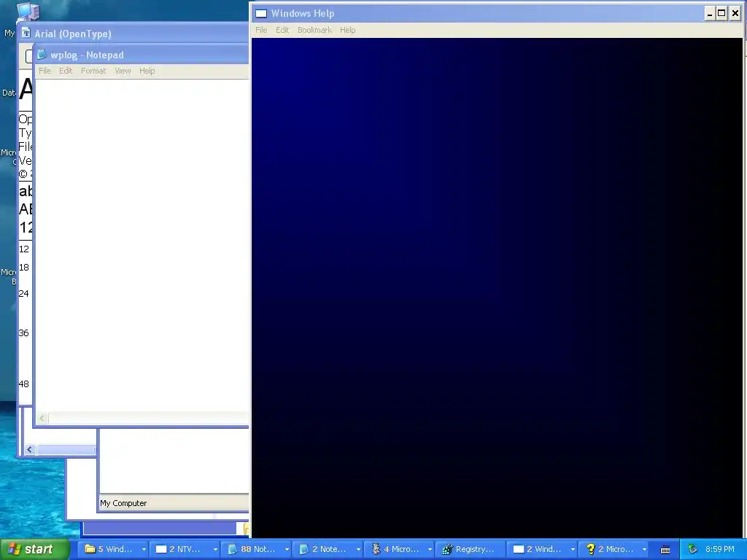
Task: Click the "My Computer" status bar text
Action: [x=123, y=503]
